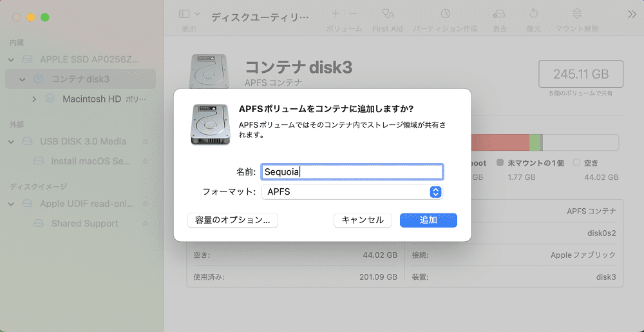Select Macintosh HD in sidebar
Screen dimensions: 644x332
point(92,99)
